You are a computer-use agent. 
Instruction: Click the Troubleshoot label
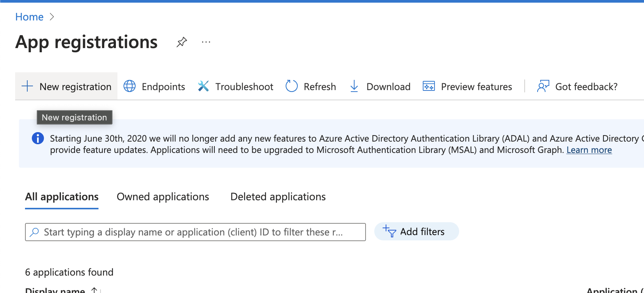(x=244, y=87)
